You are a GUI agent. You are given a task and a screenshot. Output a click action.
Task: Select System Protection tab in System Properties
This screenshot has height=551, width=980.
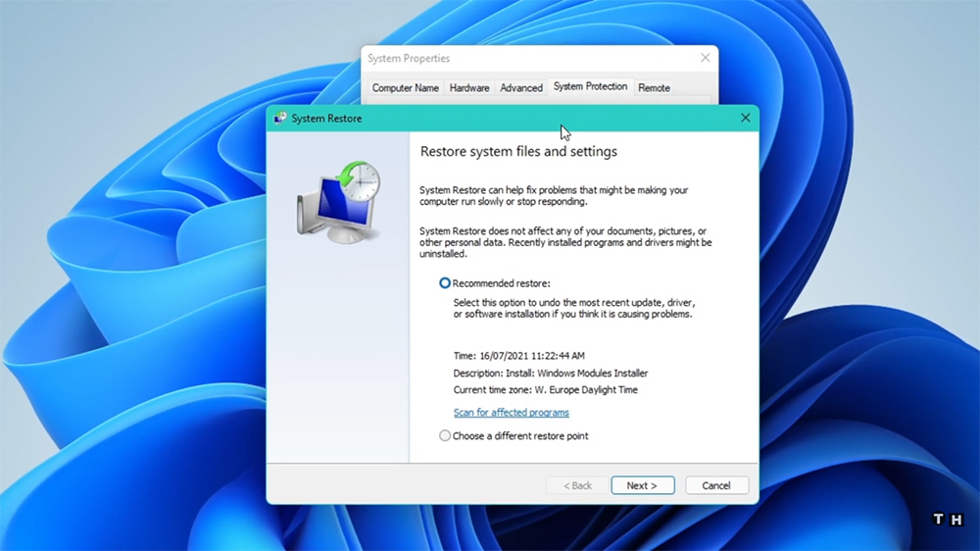click(x=590, y=86)
